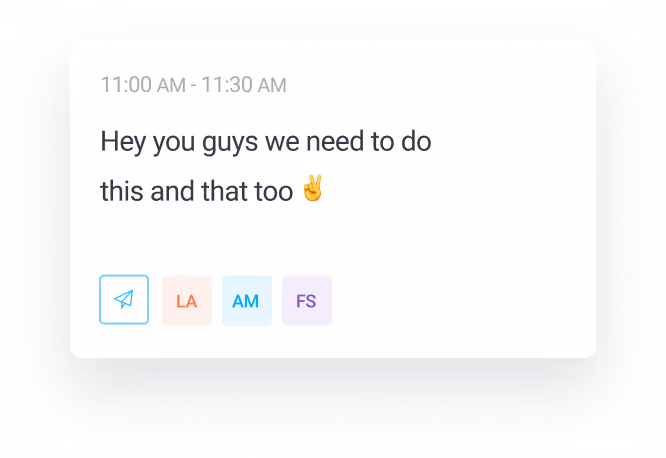Select the blue AM initials badge
Screen dimensions: 666x458
(x=247, y=300)
